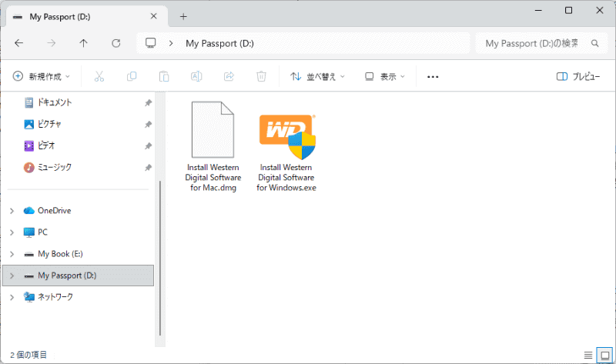The width and height of the screenshot is (616, 364).
Task: Open ピクチャ in the sidebar
Action: pos(49,124)
